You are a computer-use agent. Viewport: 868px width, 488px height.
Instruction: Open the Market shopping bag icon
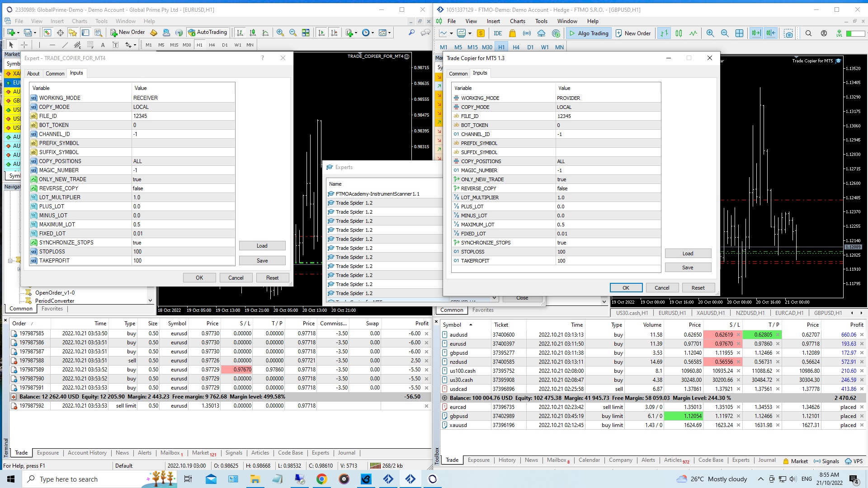coord(512,33)
